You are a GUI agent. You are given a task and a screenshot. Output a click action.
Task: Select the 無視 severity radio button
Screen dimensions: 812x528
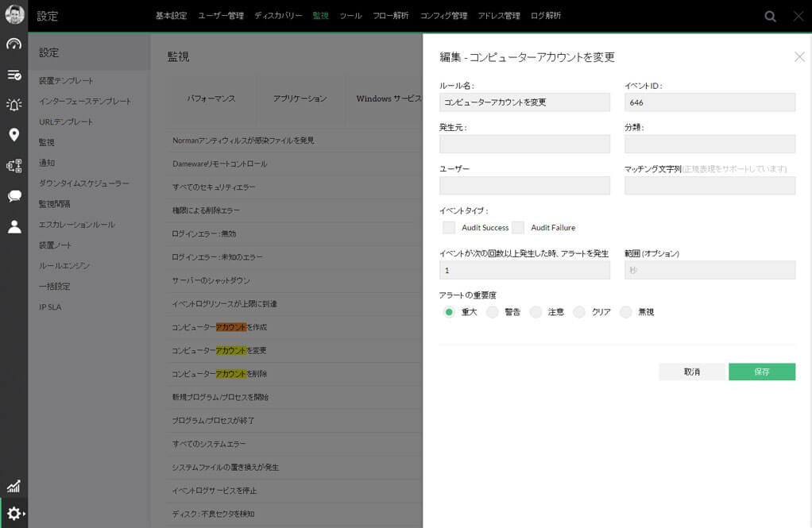(x=626, y=312)
